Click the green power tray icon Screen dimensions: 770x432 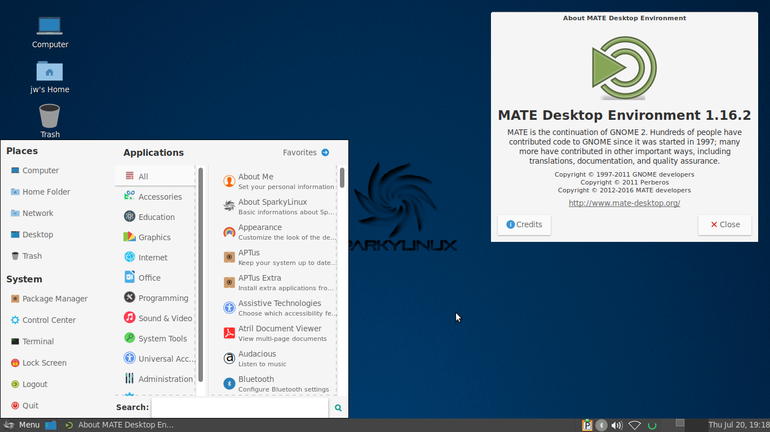pyautogui.click(x=652, y=425)
